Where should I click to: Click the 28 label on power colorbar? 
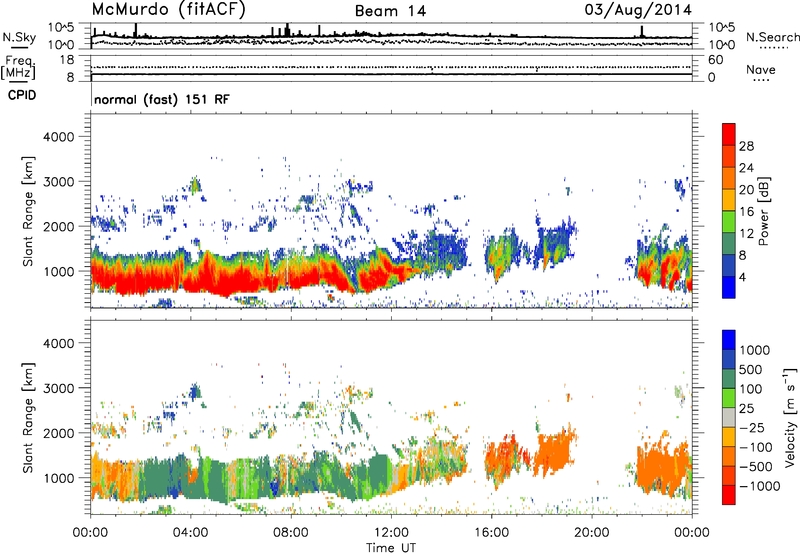(x=746, y=146)
